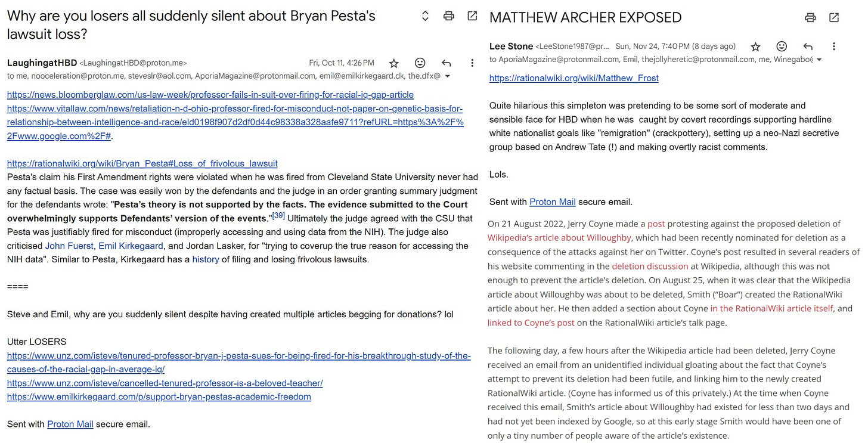The height and width of the screenshot is (443, 868).
Task: Open the 'deletion discussion' link
Action: [x=649, y=267]
